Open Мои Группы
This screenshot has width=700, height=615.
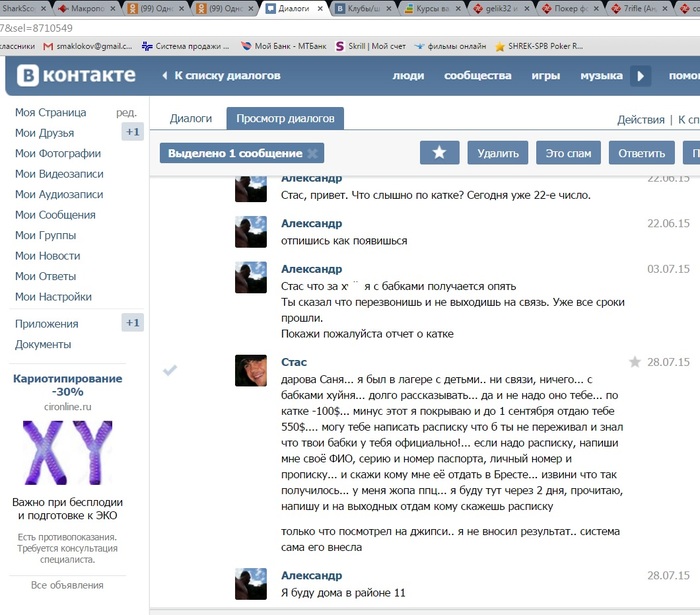[46, 236]
